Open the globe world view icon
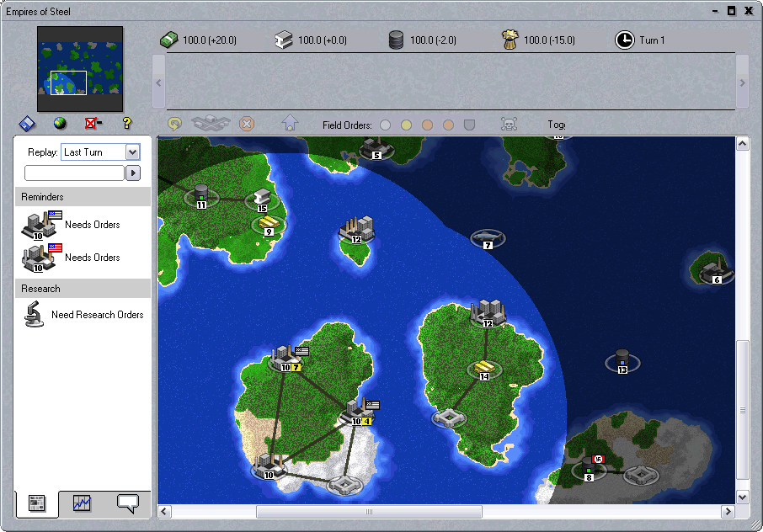This screenshot has height=532, width=763. [x=60, y=124]
